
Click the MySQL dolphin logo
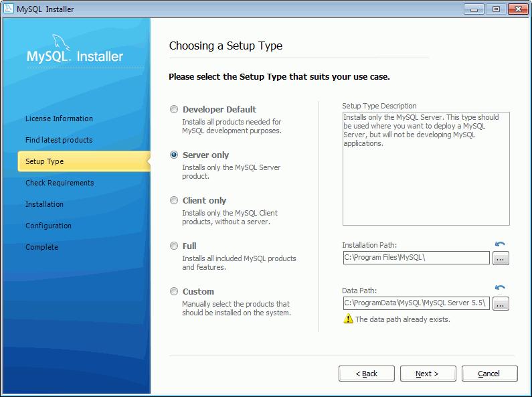[60, 42]
